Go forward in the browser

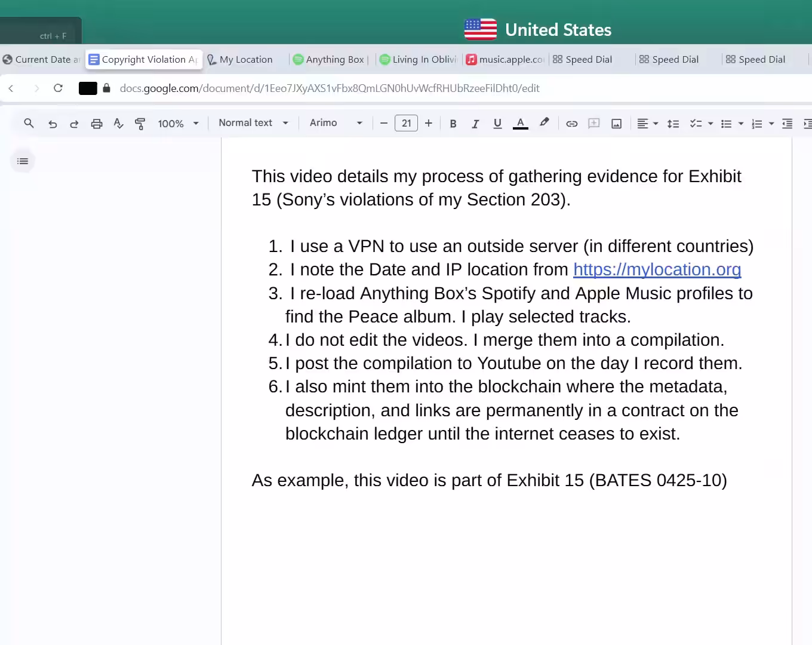click(36, 88)
